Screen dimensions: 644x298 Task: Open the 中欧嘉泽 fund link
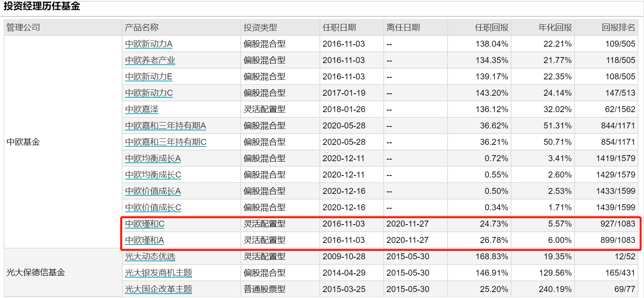(x=142, y=109)
